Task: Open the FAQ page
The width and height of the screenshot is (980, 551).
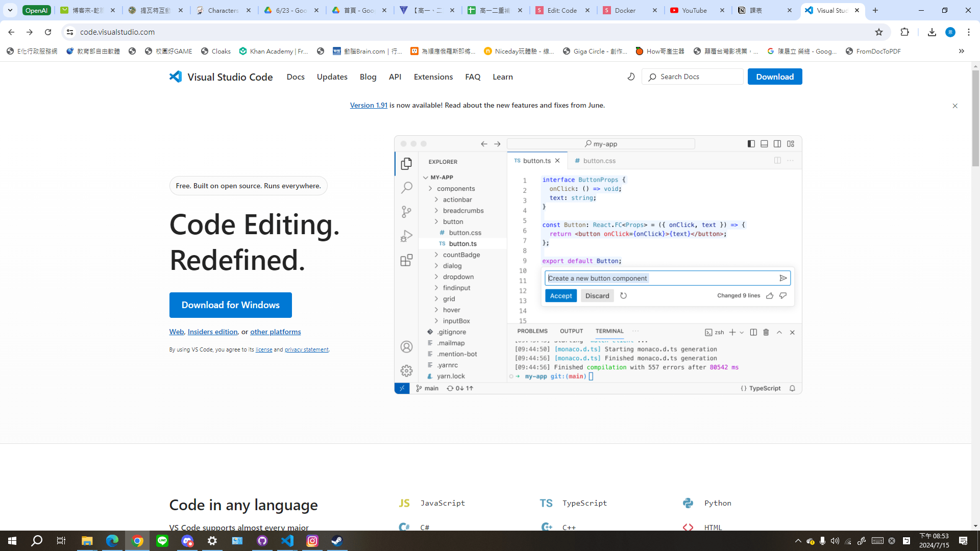Action: tap(473, 77)
